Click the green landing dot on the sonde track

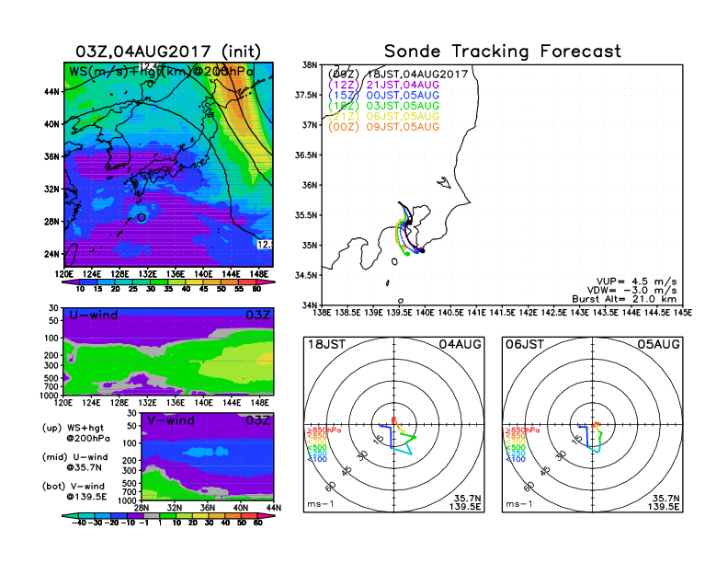[x=407, y=254]
